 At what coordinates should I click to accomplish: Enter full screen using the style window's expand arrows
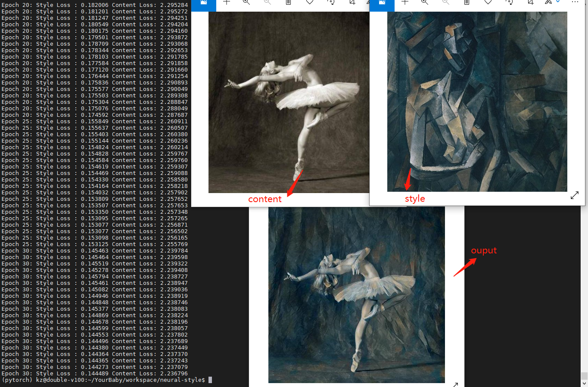click(575, 195)
